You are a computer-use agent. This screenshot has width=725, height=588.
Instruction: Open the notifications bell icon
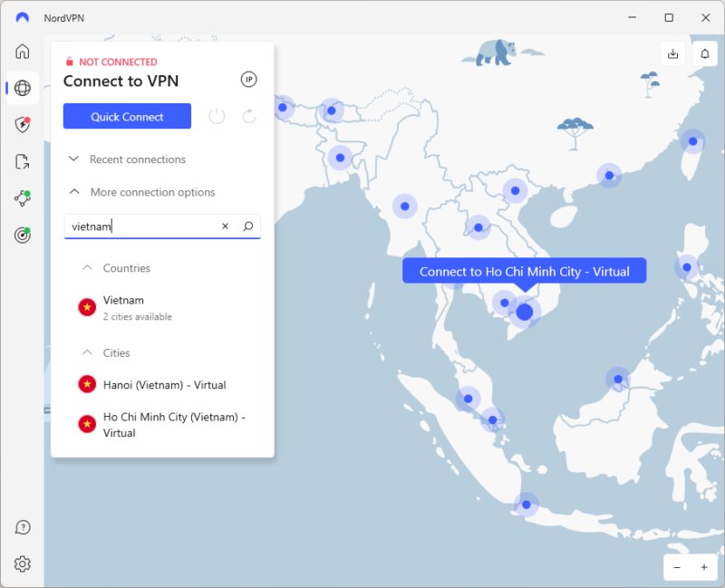pyautogui.click(x=704, y=53)
